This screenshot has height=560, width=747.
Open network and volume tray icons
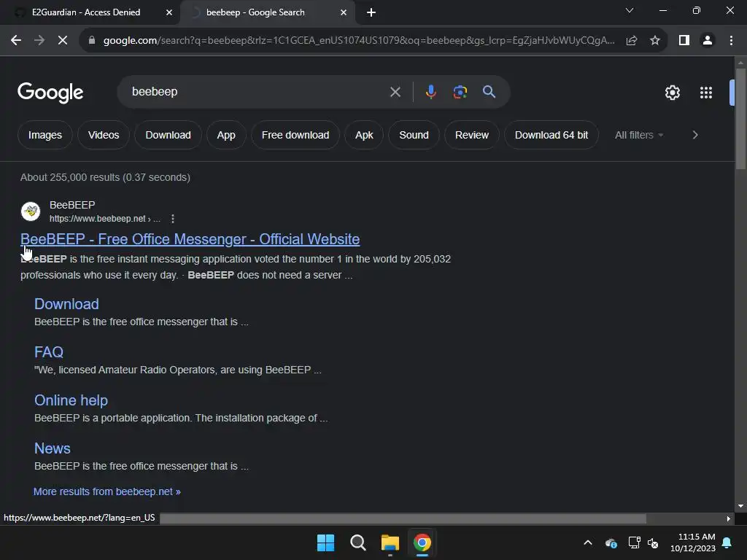click(643, 542)
